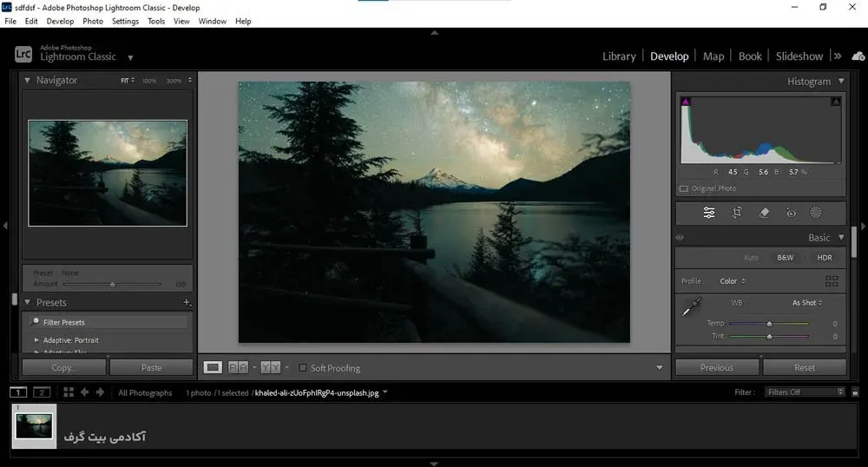Toggle highlight clipping indicator in histogram
The width and height of the screenshot is (868, 467).
pyautogui.click(x=836, y=102)
